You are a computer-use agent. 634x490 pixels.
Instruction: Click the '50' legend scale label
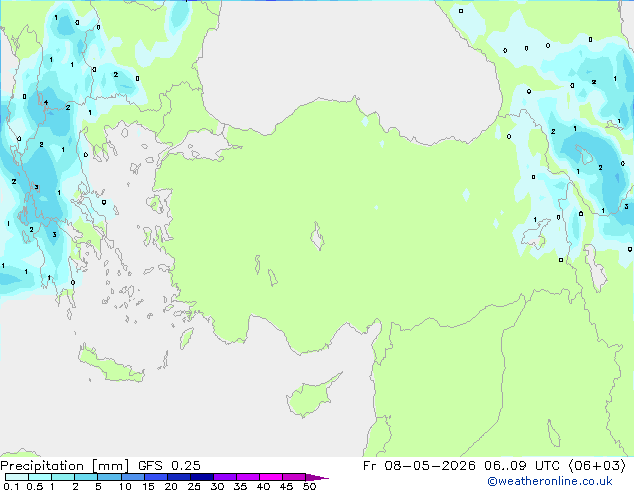tap(309, 486)
